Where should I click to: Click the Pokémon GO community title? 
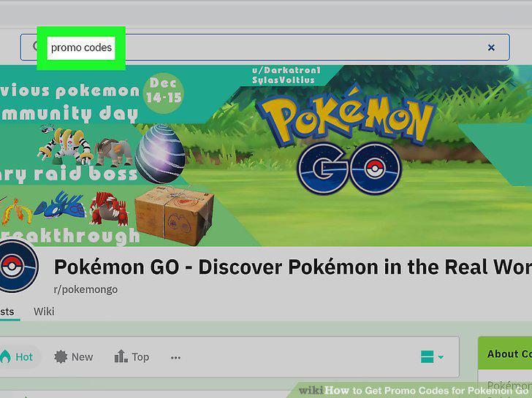pyautogui.click(x=293, y=267)
